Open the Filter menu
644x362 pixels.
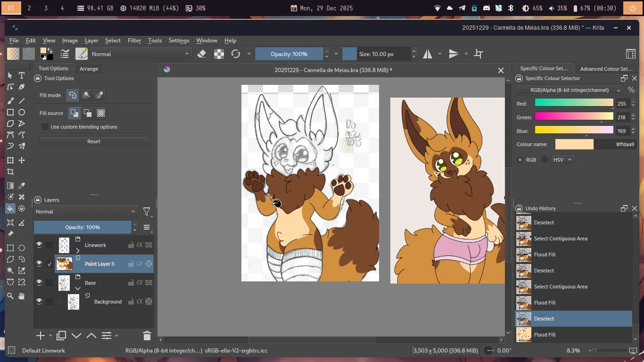click(x=134, y=41)
